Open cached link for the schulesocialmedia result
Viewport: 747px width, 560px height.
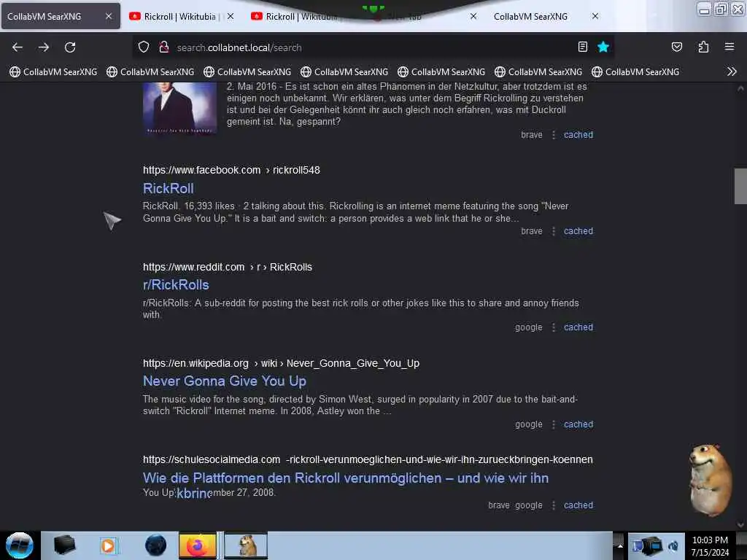pos(578,505)
